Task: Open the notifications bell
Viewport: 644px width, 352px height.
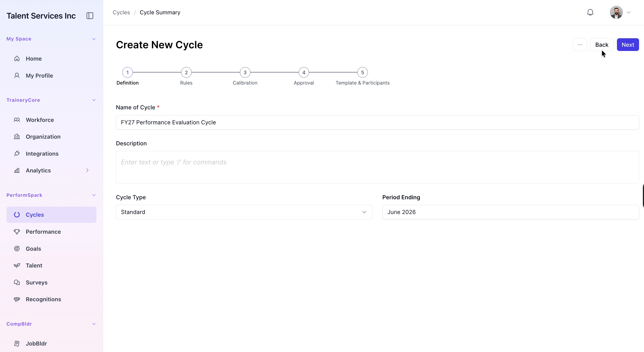Action: (590, 13)
